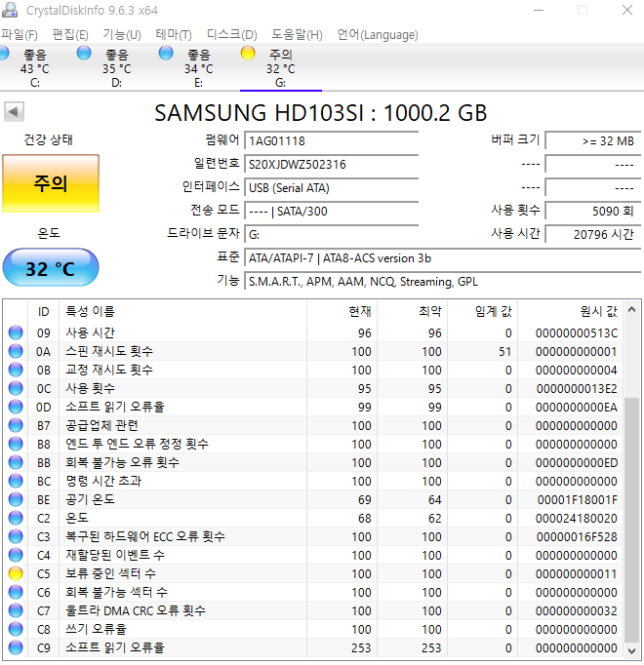Screen dimensions: 644x665
Task: Click the 임계 값 column header
Action: (483, 312)
